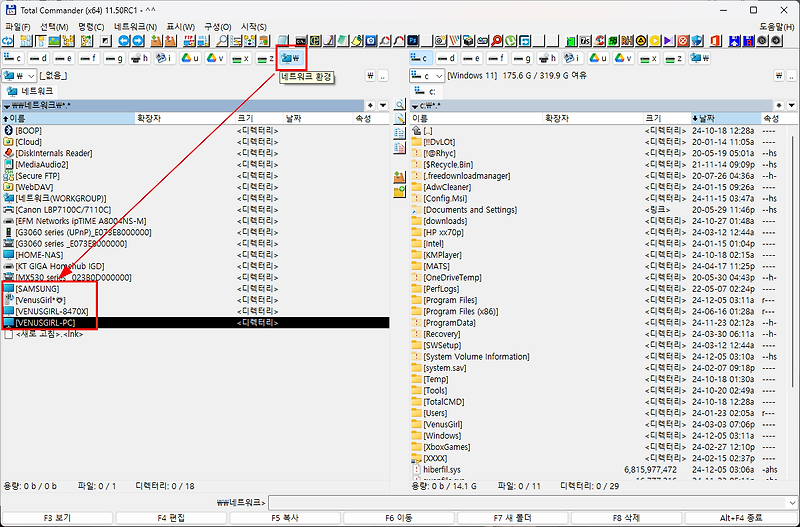Open the 7-Zip toolbar icon

point(586,41)
